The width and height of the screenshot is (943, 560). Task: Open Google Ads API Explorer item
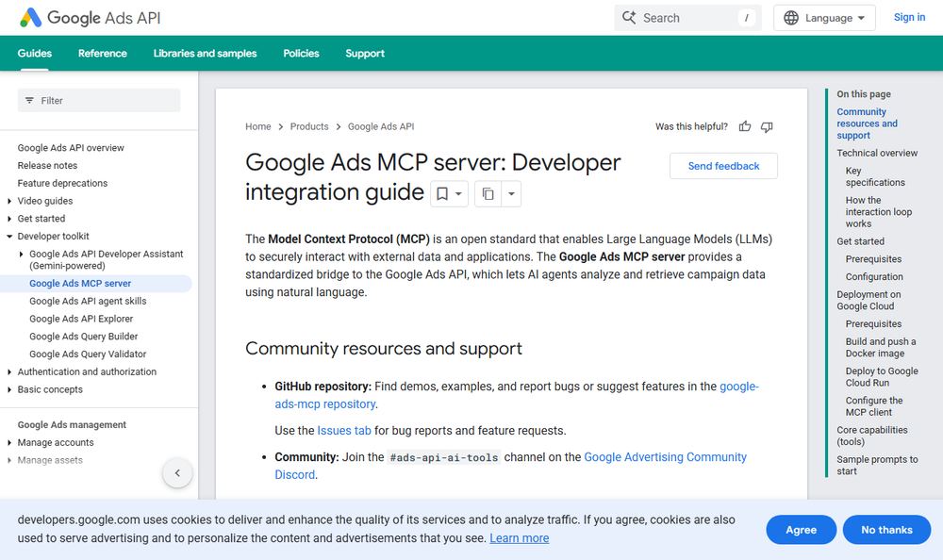click(x=81, y=319)
